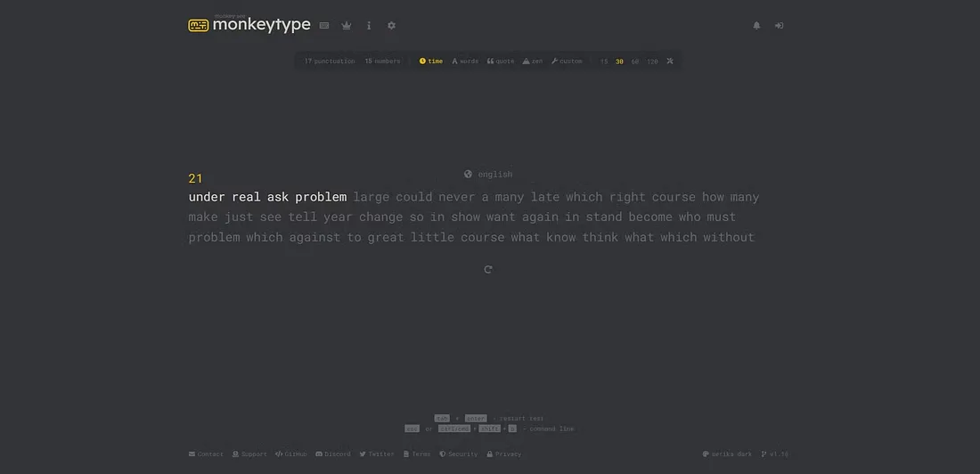Open notifications bell icon

(x=756, y=26)
